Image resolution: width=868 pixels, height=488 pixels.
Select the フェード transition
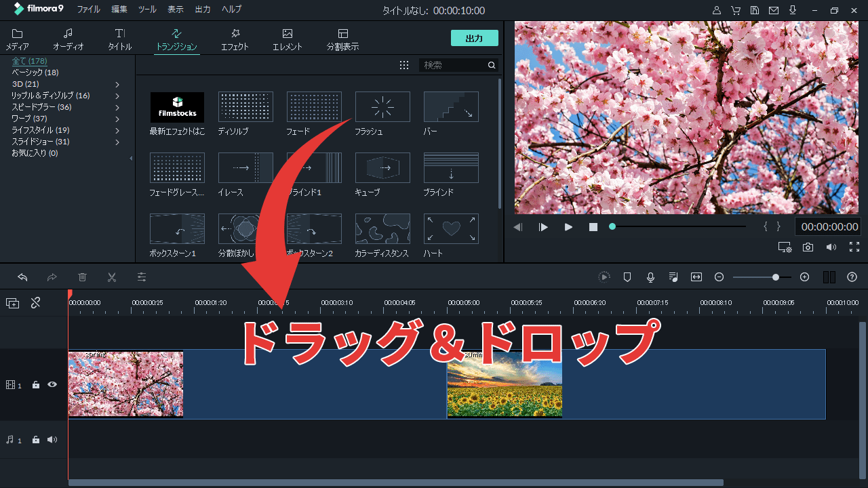pyautogui.click(x=314, y=107)
